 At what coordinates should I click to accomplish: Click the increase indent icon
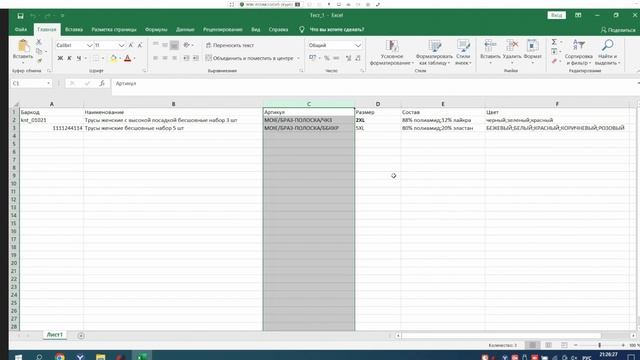click(x=196, y=58)
